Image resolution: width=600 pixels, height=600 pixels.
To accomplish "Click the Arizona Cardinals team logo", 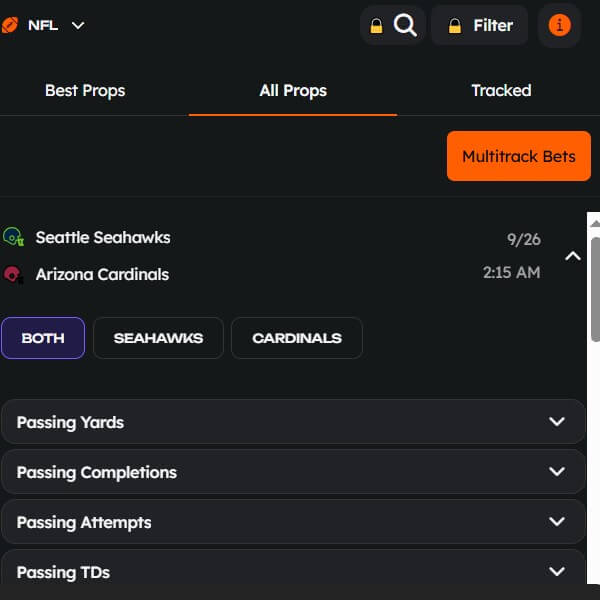I will pos(13,274).
